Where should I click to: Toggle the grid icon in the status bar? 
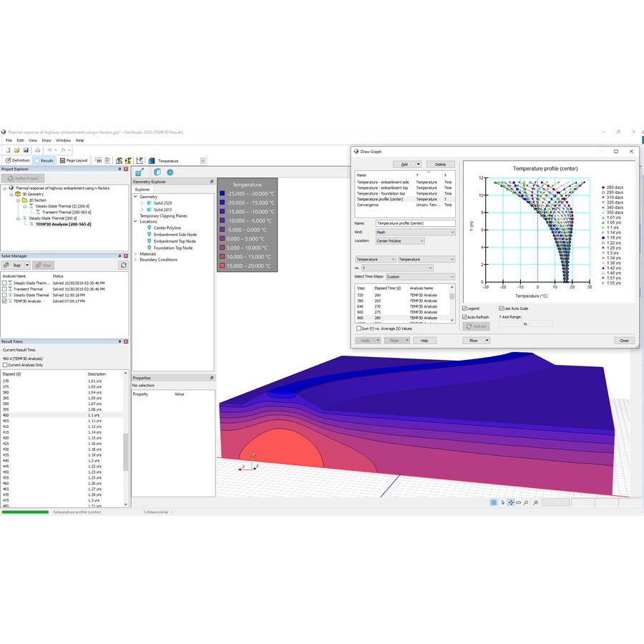click(494, 503)
